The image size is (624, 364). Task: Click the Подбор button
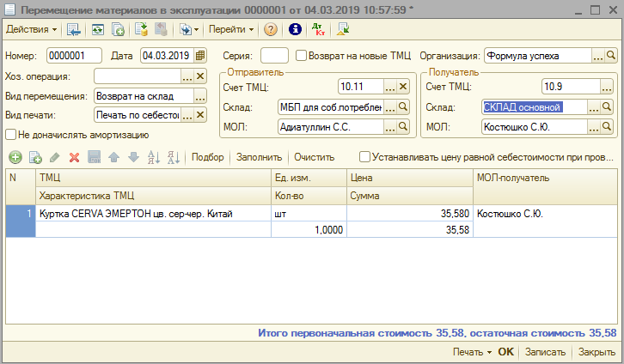click(x=208, y=157)
